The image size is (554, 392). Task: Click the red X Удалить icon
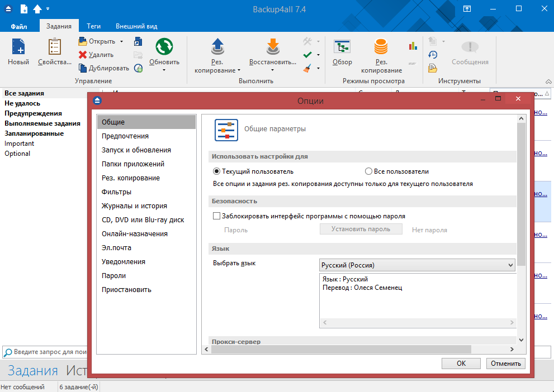[83, 55]
